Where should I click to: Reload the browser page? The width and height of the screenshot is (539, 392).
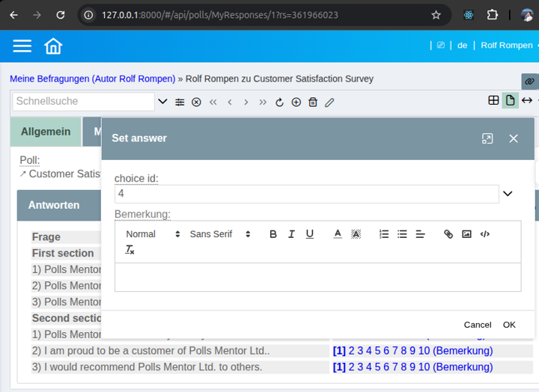[61, 15]
